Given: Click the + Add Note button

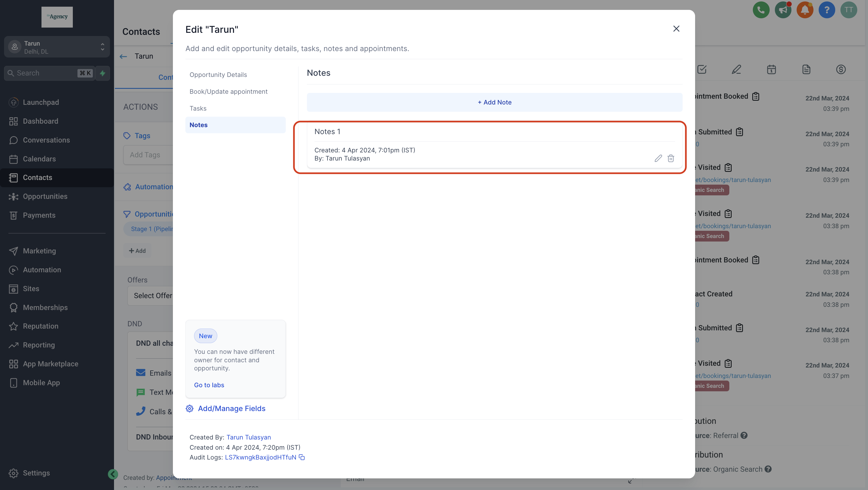Looking at the screenshot, I should (494, 102).
